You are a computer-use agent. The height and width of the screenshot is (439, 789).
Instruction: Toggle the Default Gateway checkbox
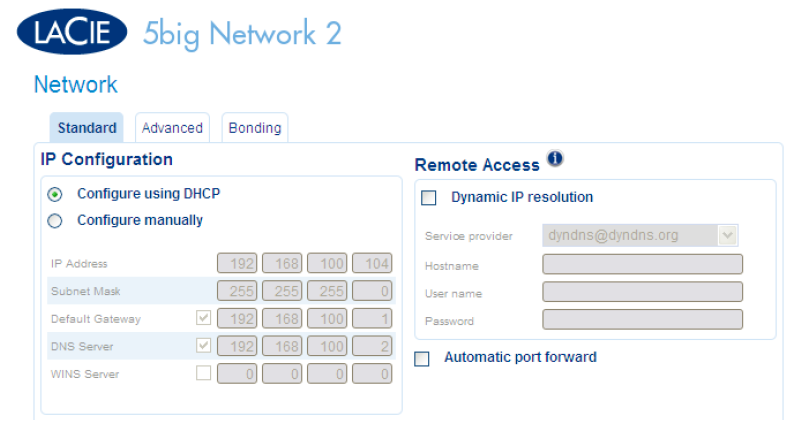pyautogui.click(x=203, y=318)
